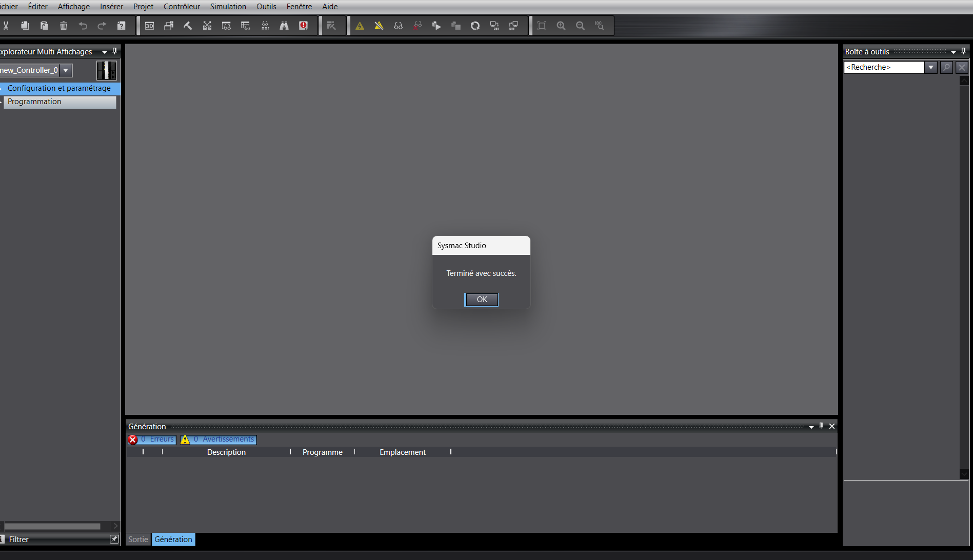This screenshot has height=560, width=973.
Task: Click the zoom out magnifier icon
Action: click(580, 26)
